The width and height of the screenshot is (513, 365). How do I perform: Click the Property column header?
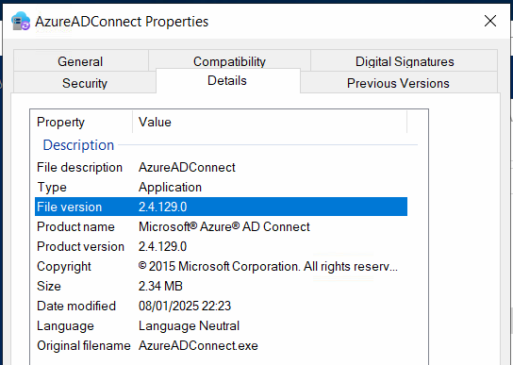(x=81, y=122)
